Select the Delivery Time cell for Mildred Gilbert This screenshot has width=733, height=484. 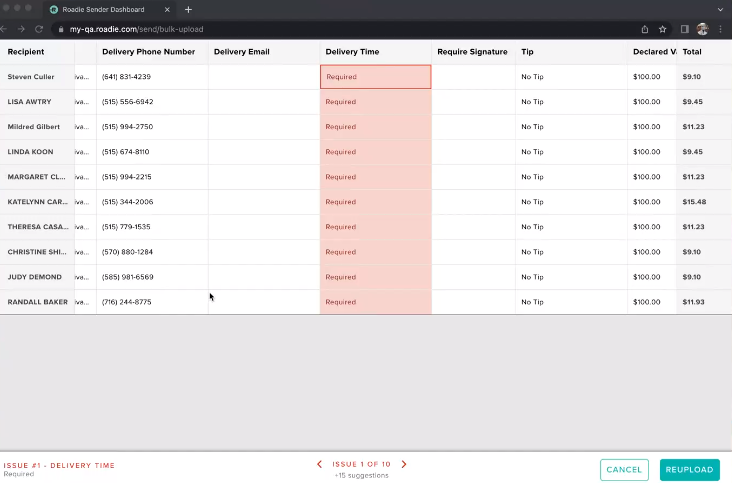(x=375, y=127)
